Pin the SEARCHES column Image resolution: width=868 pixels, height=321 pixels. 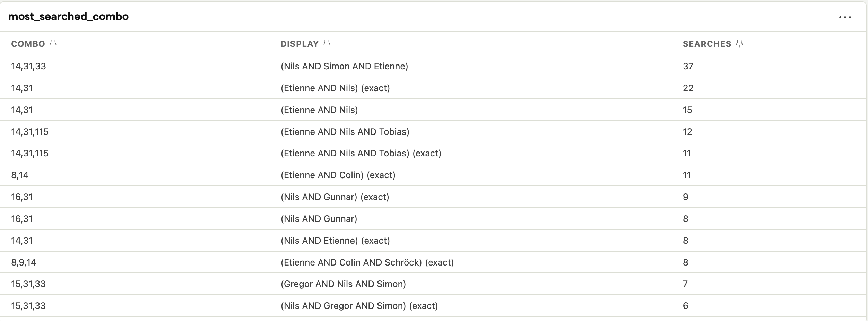739,43
